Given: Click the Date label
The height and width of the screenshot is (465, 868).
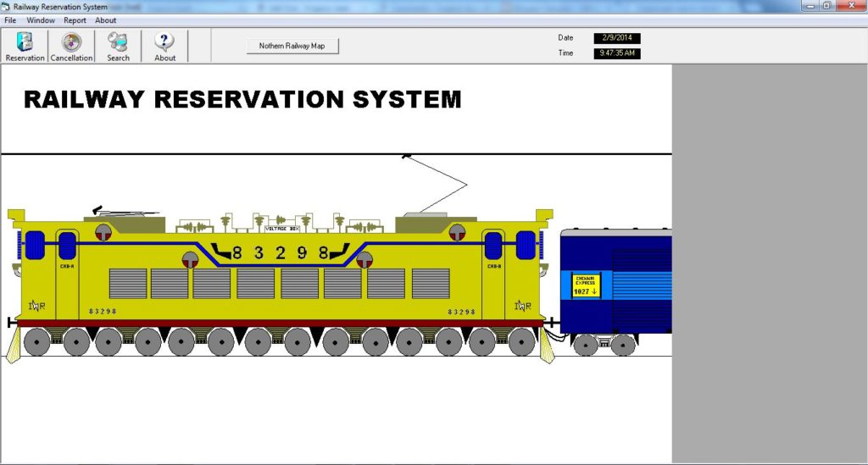Looking at the screenshot, I should click(x=565, y=37).
